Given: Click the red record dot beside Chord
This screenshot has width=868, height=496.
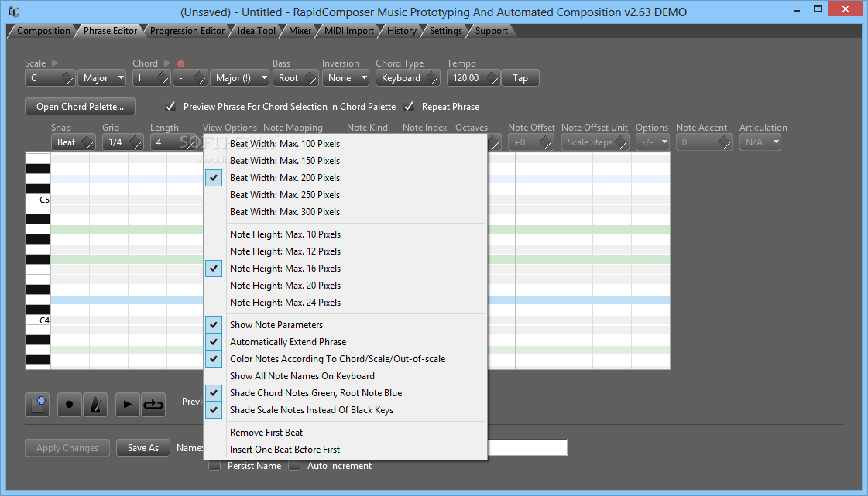Looking at the screenshot, I should [180, 63].
